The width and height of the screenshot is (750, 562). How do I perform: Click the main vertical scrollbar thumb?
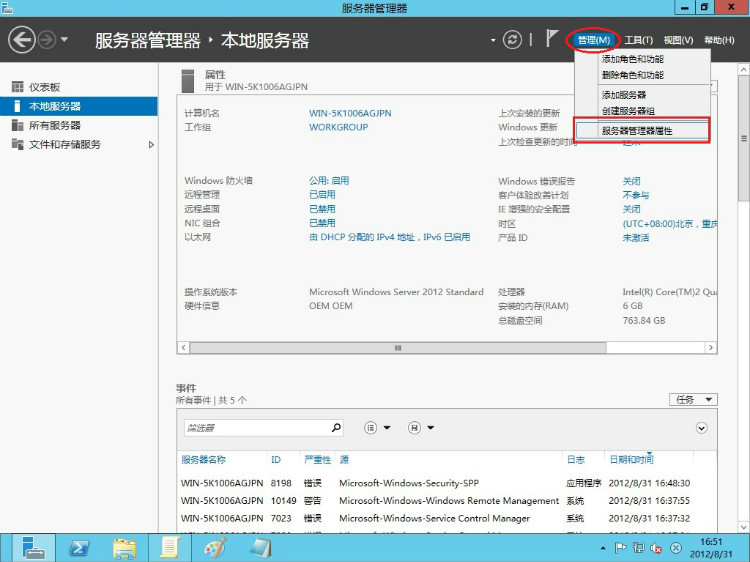click(x=743, y=139)
